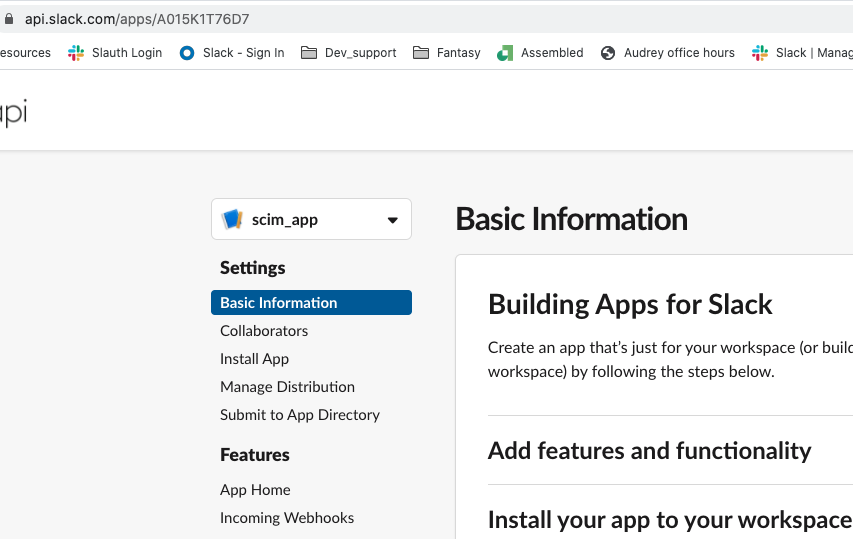This screenshot has width=853, height=539.
Task: Open Submit to App Directory page
Action: coord(300,415)
